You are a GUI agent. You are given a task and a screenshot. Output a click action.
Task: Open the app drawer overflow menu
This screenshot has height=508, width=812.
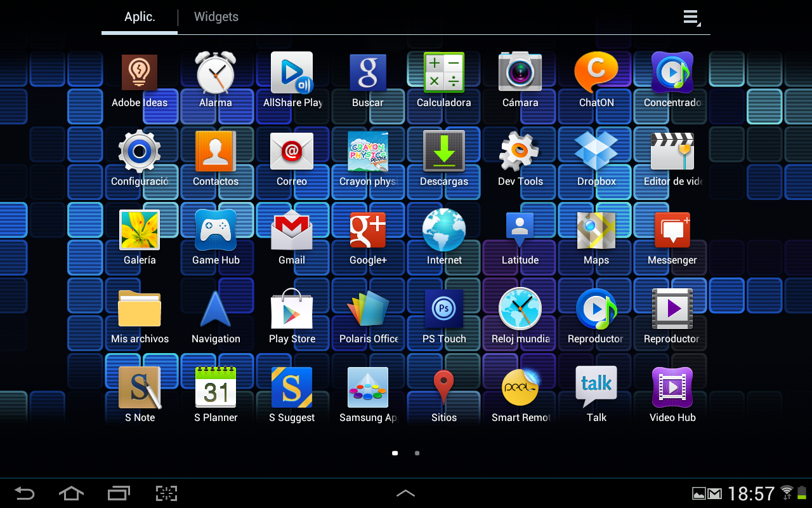tap(691, 18)
